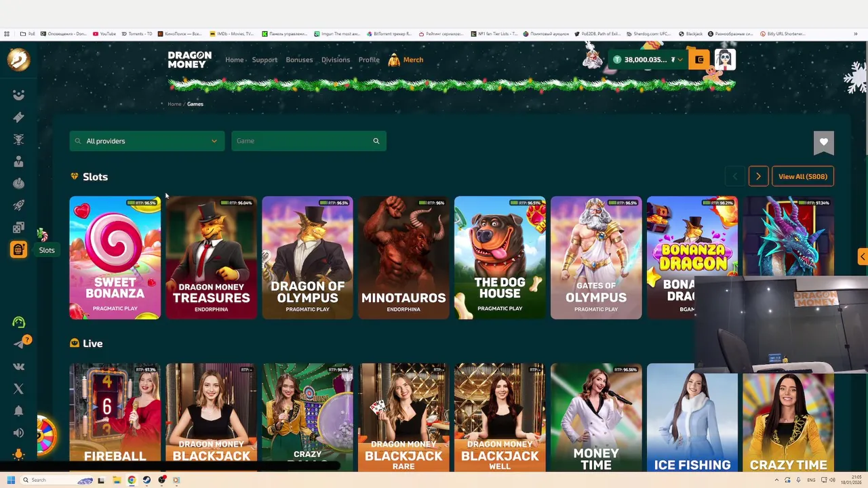Open the person avatar sidebar icon

(x=18, y=161)
